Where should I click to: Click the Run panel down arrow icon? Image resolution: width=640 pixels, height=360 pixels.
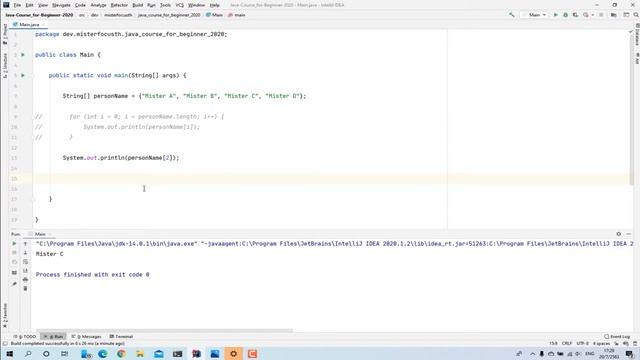[x=25, y=253]
